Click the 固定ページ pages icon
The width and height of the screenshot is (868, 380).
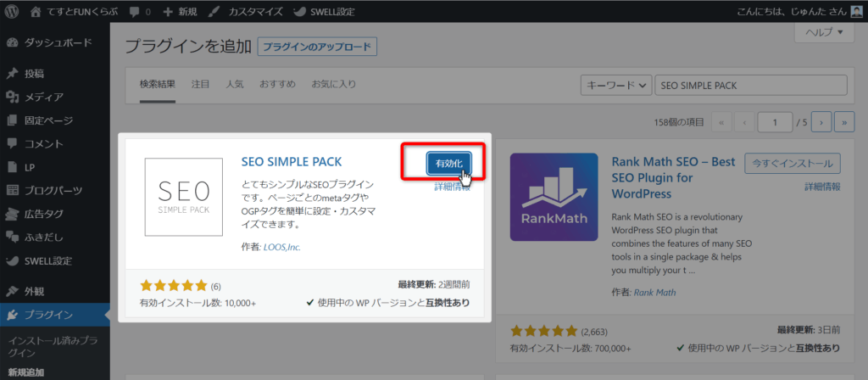pyautogui.click(x=12, y=120)
